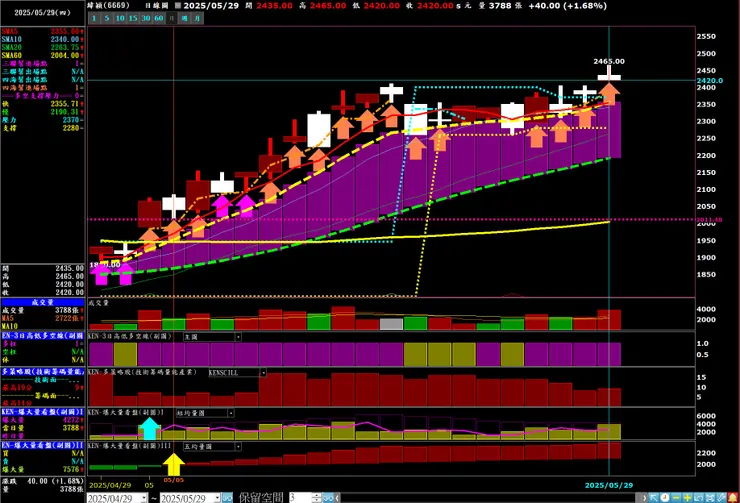Click the pencil drawing tool icon
Viewport: 740px width, 503px height.
click(722, 497)
